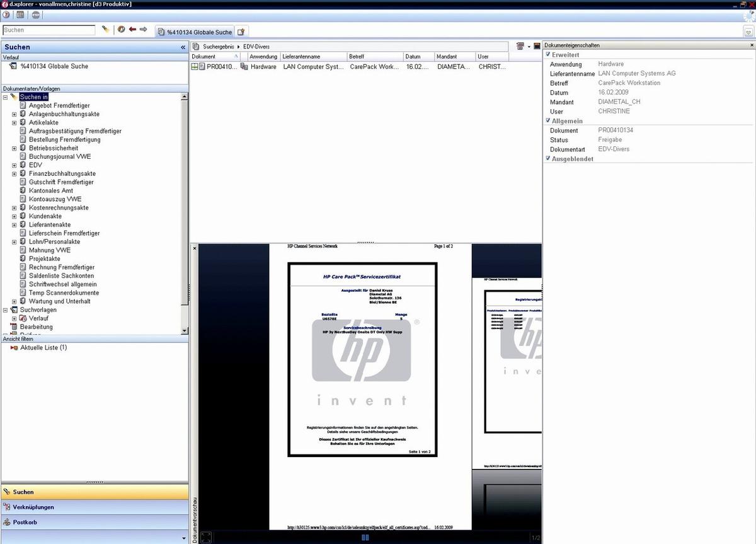Click Aktuelle Liste filter icon

14,348
